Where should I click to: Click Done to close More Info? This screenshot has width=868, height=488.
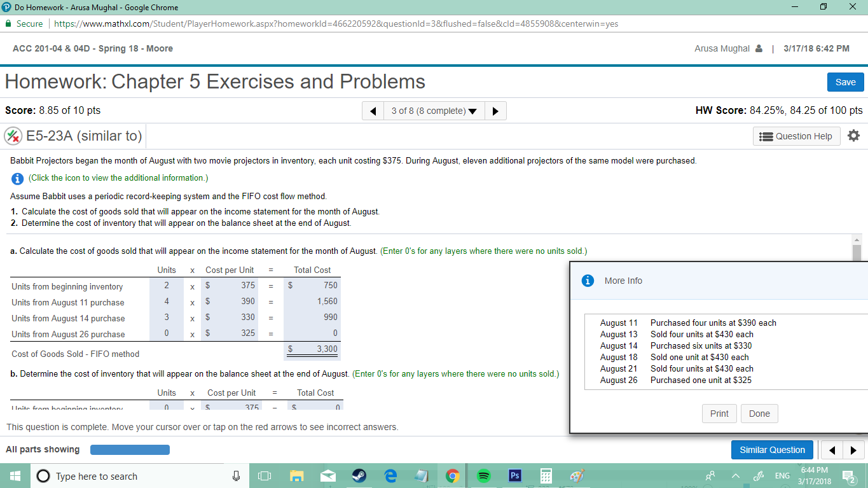[759, 414]
